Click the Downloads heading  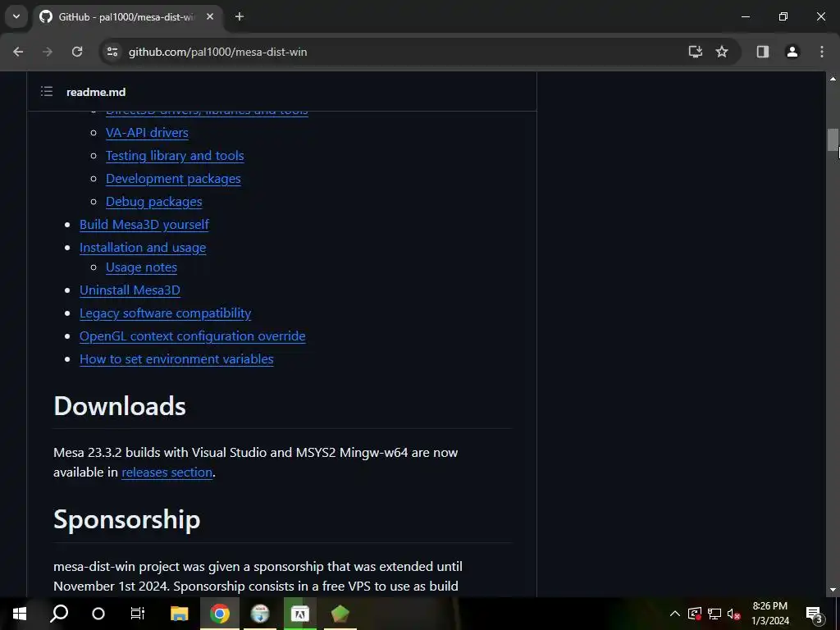coord(120,405)
